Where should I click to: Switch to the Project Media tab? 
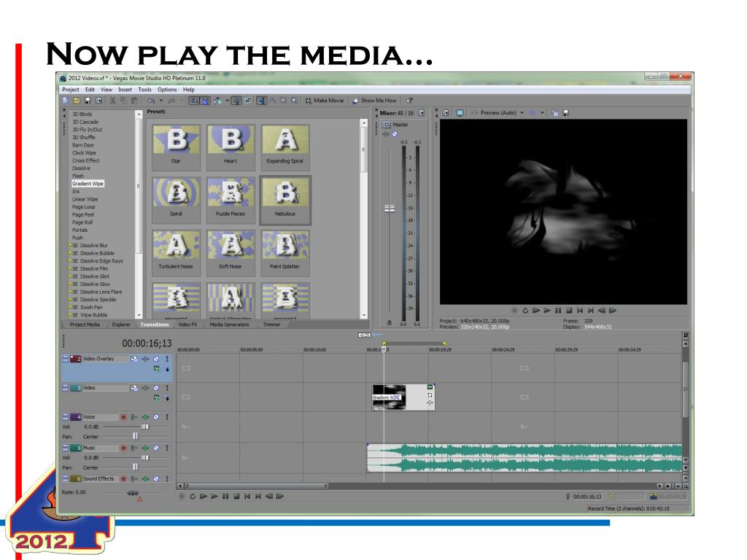(x=85, y=324)
